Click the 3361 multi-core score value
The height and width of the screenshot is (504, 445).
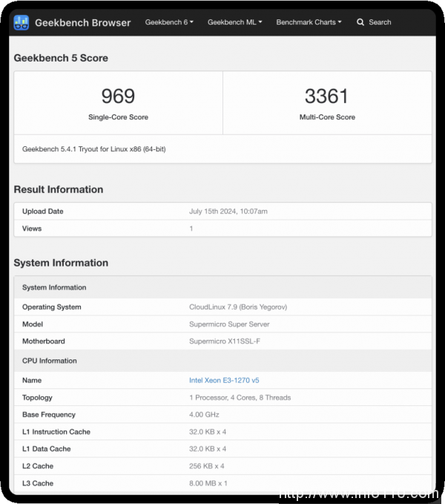coord(326,96)
